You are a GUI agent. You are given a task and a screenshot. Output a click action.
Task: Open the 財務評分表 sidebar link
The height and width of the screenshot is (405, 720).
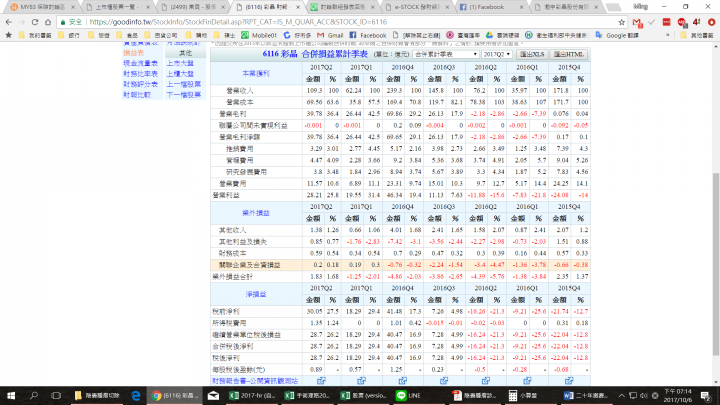pyautogui.click(x=141, y=84)
